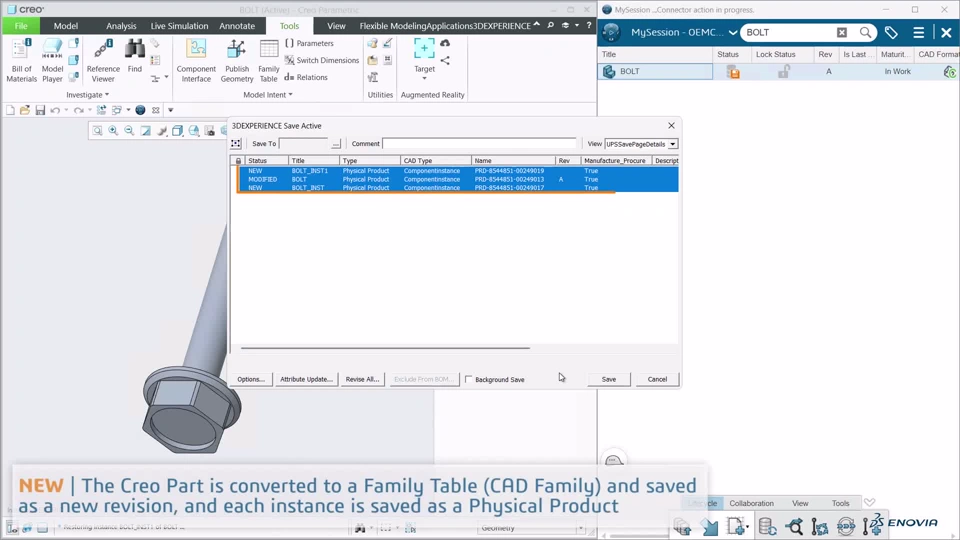The image size is (960, 540).
Task: Click Switch Dimensions
Action: point(321,60)
